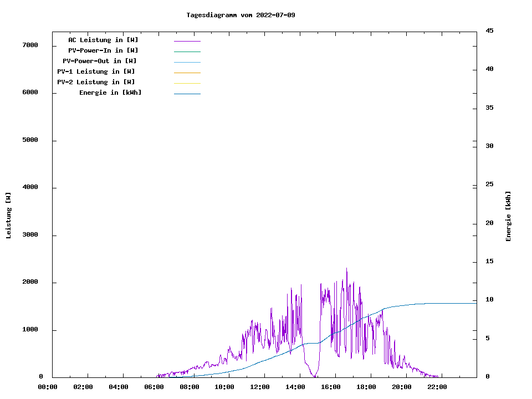Click the 10 tick label on energy axis
Screen dimensions: 532x399
pyautogui.click(x=490, y=300)
